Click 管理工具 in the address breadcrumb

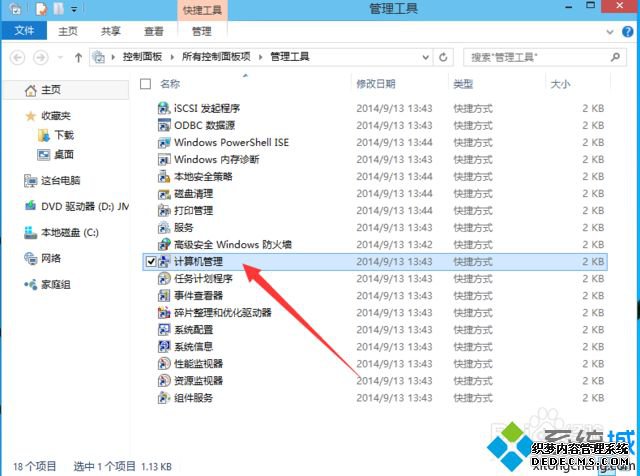pyautogui.click(x=290, y=57)
